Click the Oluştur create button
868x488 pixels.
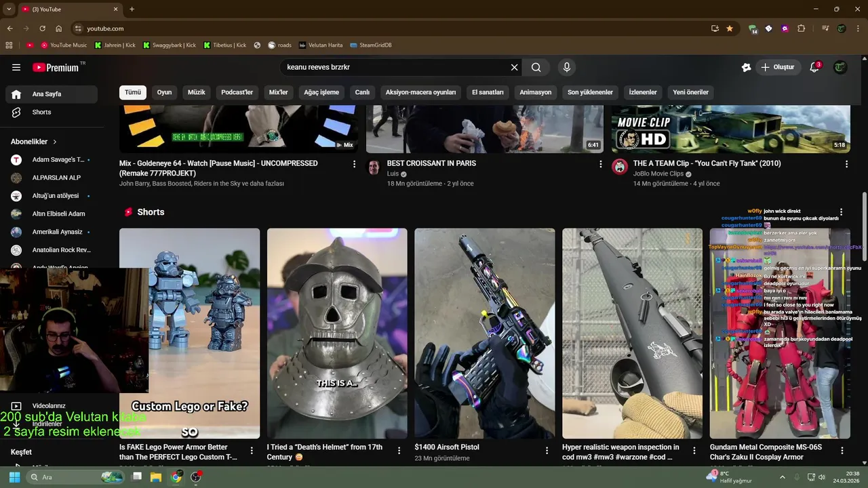777,67
